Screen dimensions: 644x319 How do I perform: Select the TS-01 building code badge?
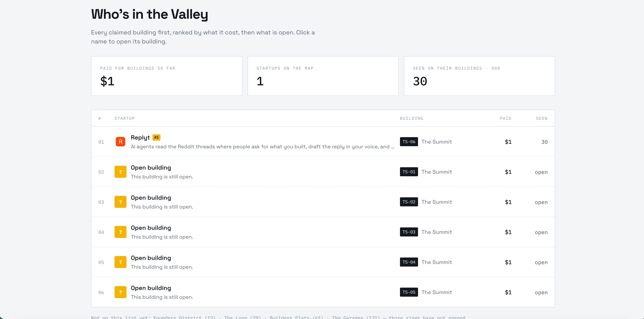tap(409, 172)
